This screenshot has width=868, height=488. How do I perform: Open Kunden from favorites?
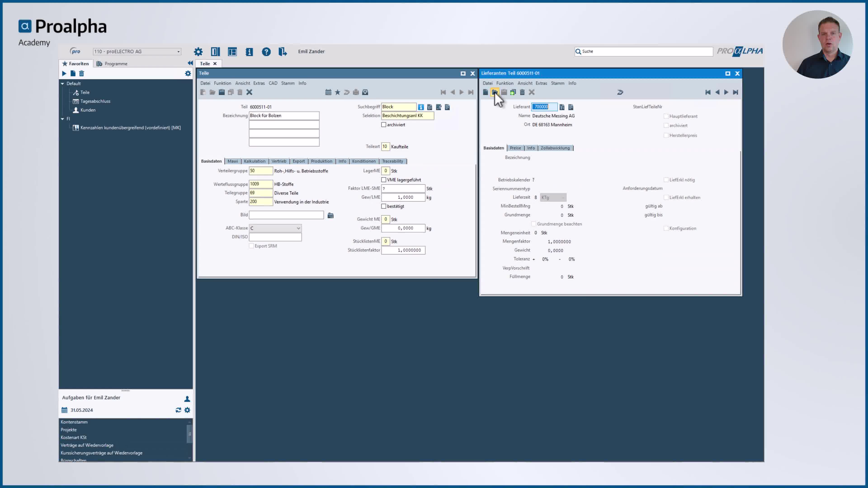(88, 110)
